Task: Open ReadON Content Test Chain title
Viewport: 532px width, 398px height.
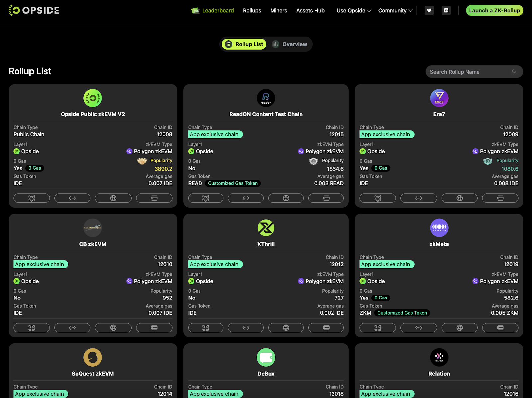Action: click(x=266, y=114)
